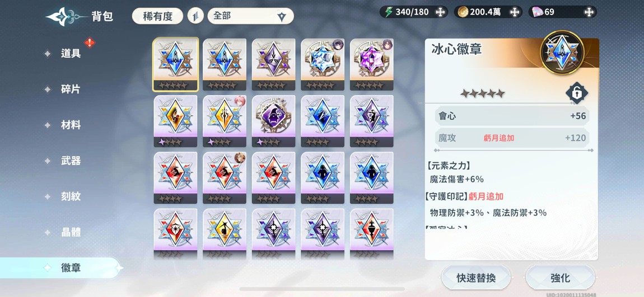Viewport: 644px width, 297px height.
Task: Click the 快速替換 button
Action: 476,278
